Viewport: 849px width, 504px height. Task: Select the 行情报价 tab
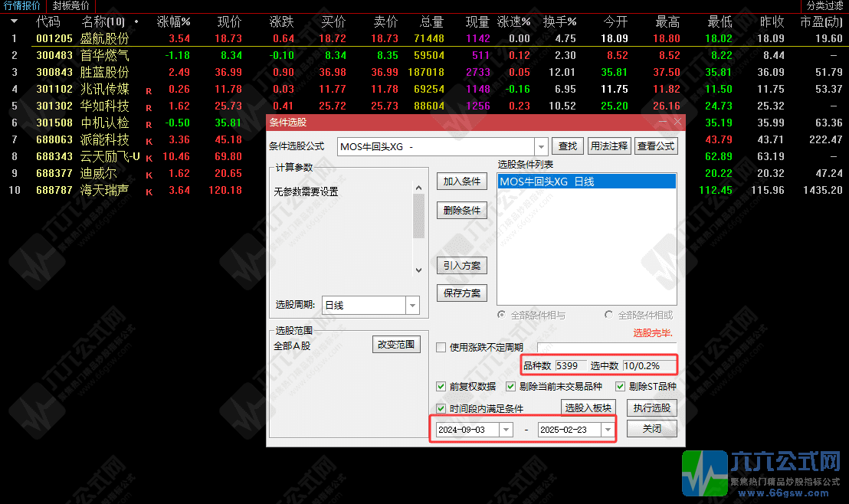(22, 5)
